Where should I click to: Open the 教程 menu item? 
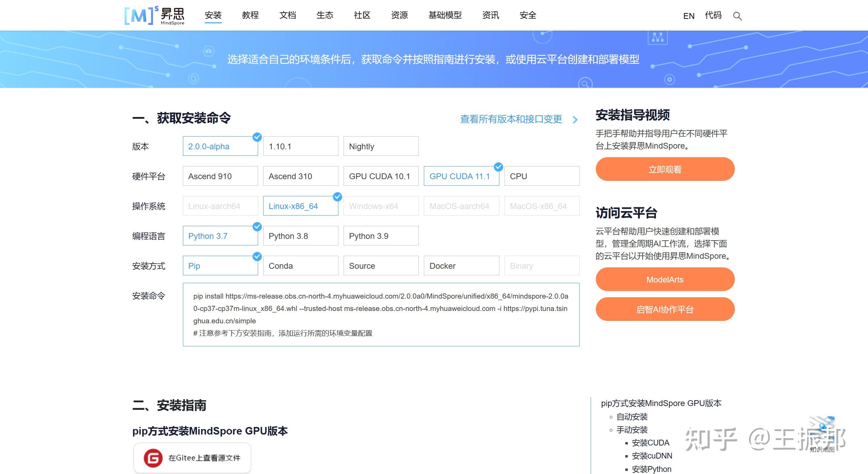[251, 15]
